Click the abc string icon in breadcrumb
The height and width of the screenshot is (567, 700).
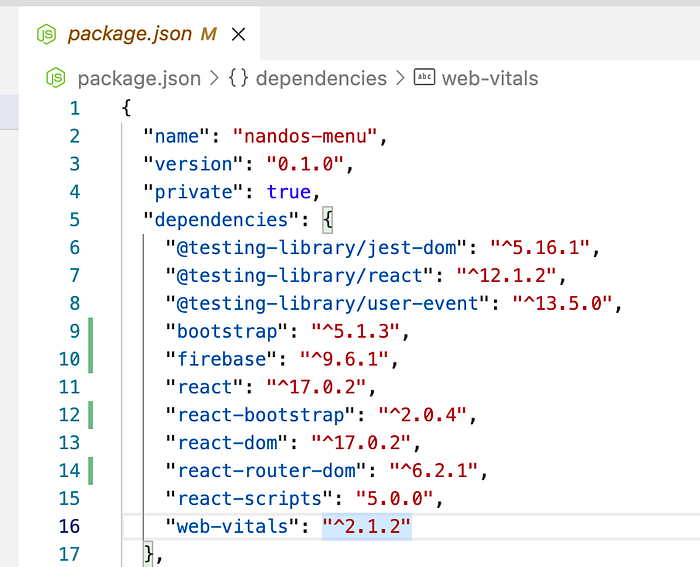[424, 77]
